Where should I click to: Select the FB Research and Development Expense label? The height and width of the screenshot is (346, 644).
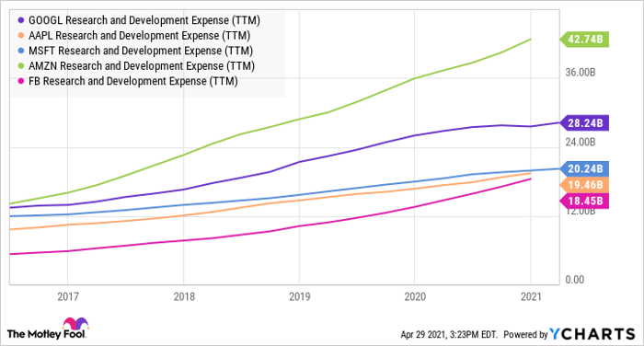coord(133,81)
